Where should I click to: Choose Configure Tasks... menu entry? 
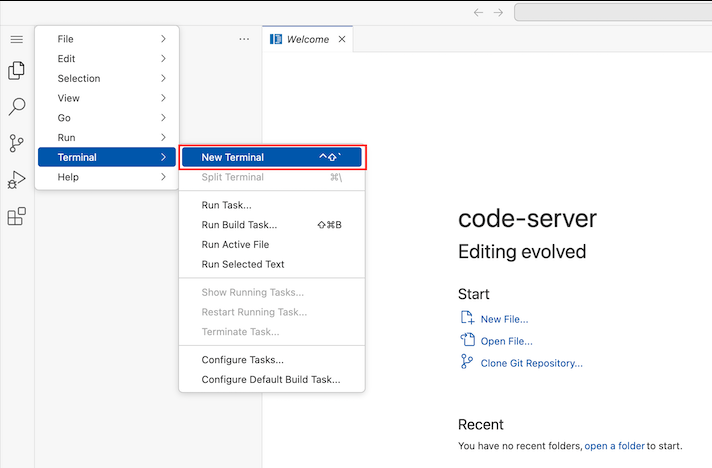[x=272, y=360]
